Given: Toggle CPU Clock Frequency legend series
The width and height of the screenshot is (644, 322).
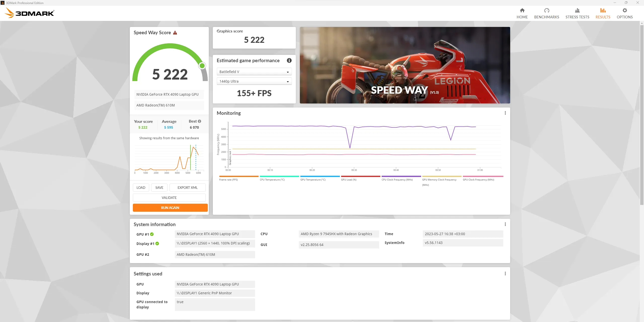Looking at the screenshot, I should coord(401,178).
